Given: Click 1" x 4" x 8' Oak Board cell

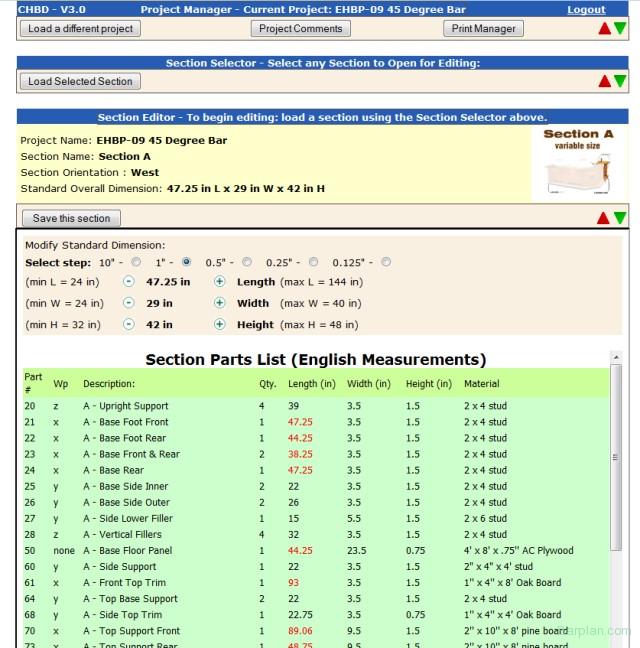Looking at the screenshot, I should point(512,583).
